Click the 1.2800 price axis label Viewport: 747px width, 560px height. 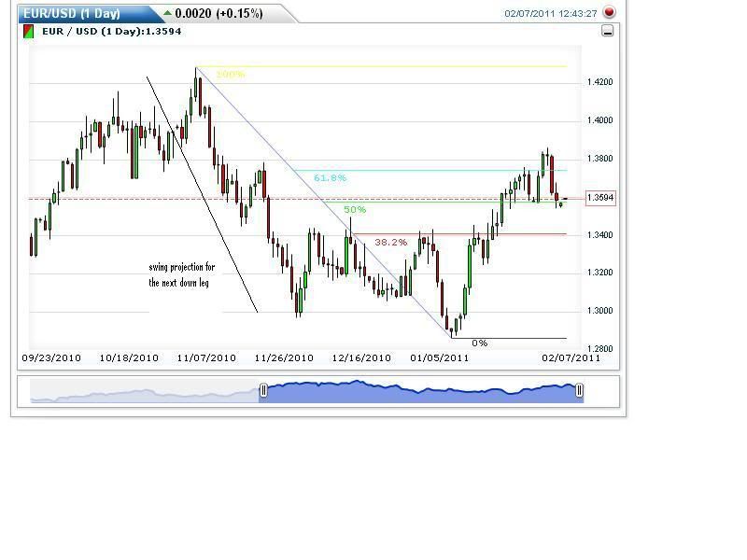click(599, 348)
